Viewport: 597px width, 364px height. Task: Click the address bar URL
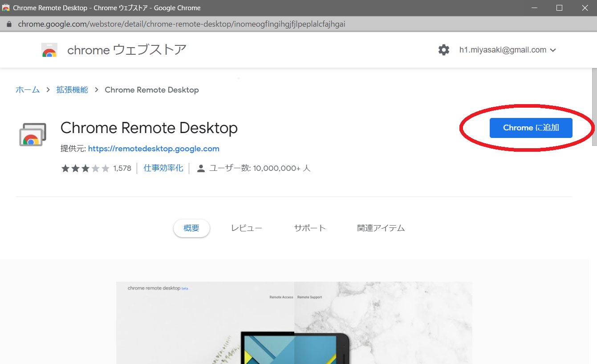pos(182,24)
